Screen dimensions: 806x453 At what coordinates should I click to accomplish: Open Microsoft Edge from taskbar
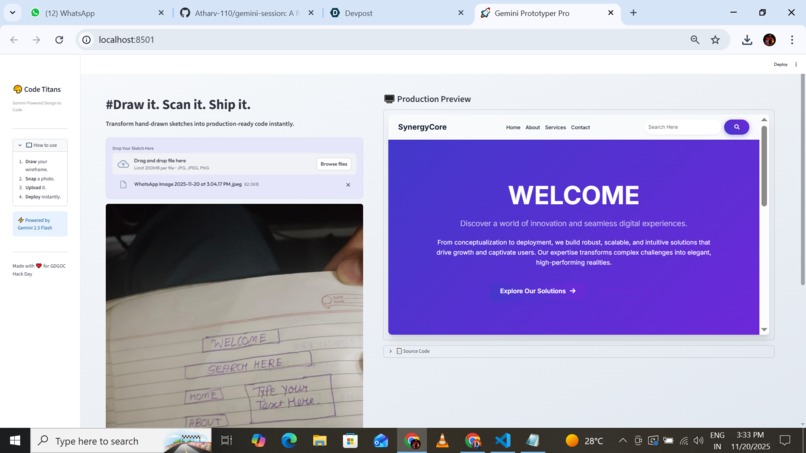point(289,441)
